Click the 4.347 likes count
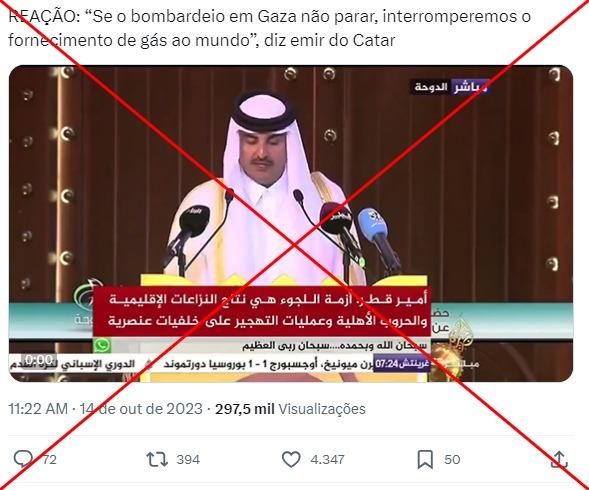This screenshot has width=589, height=490. click(x=327, y=460)
